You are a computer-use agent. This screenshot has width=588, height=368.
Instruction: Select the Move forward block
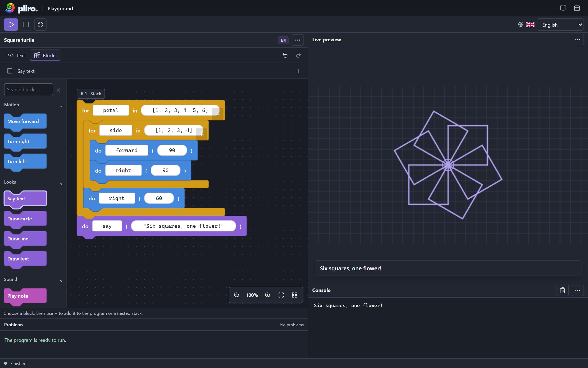[x=25, y=121]
